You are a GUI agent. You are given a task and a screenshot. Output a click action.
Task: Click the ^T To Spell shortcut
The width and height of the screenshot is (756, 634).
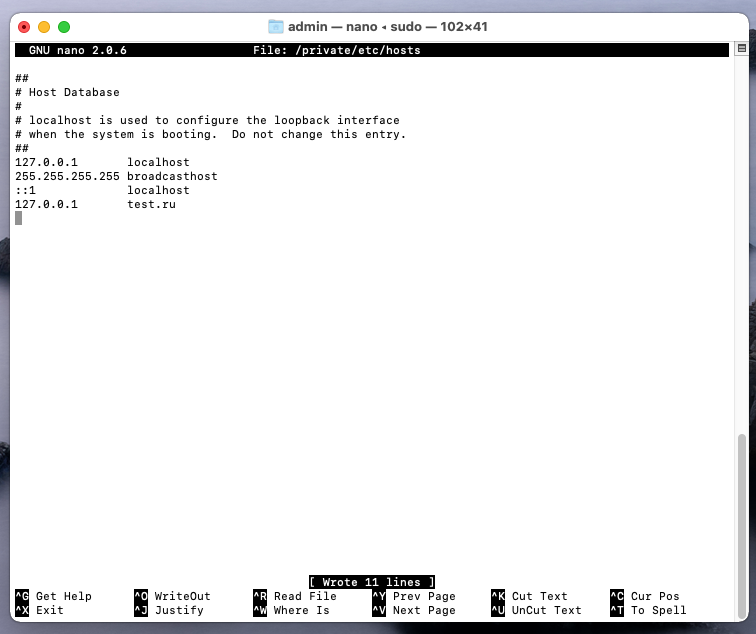pyautogui.click(x=648, y=610)
